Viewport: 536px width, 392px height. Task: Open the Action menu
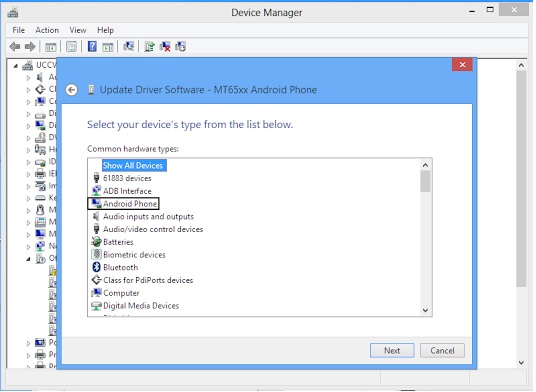[x=47, y=30]
